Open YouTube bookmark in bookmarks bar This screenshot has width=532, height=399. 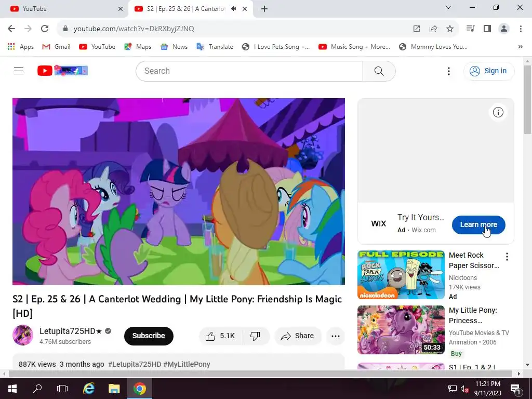click(x=97, y=47)
